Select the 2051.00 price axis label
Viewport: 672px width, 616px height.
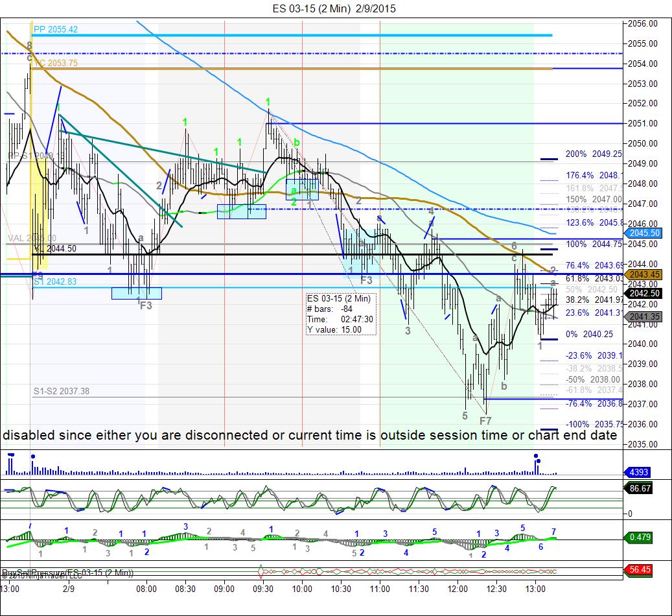(x=642, y=124)
